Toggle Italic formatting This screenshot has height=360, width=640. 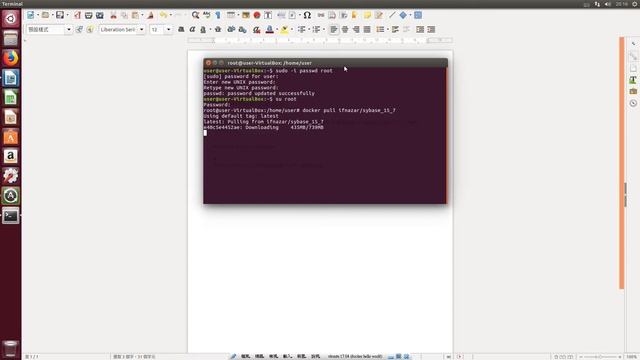tap(192, 29)
